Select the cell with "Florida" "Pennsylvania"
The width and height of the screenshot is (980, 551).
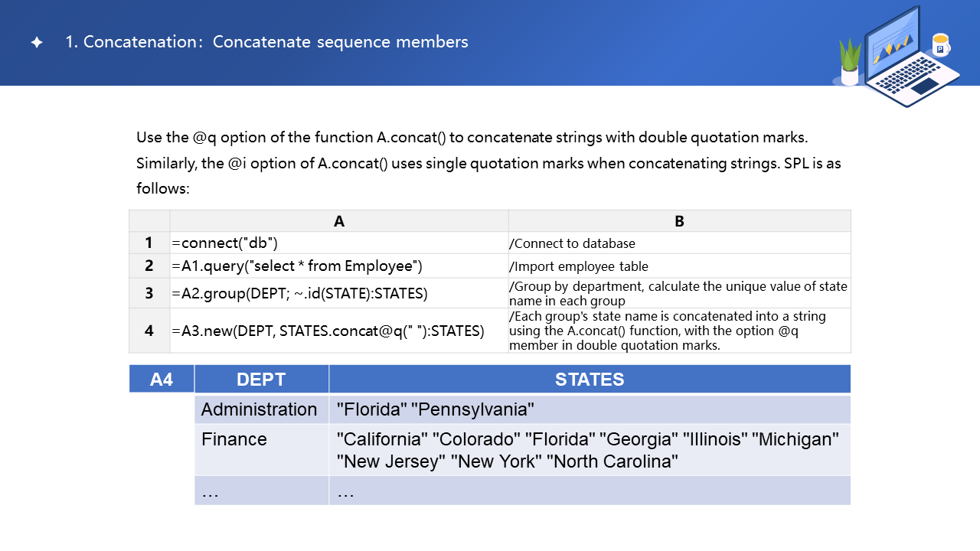click(x=590, y=409)
